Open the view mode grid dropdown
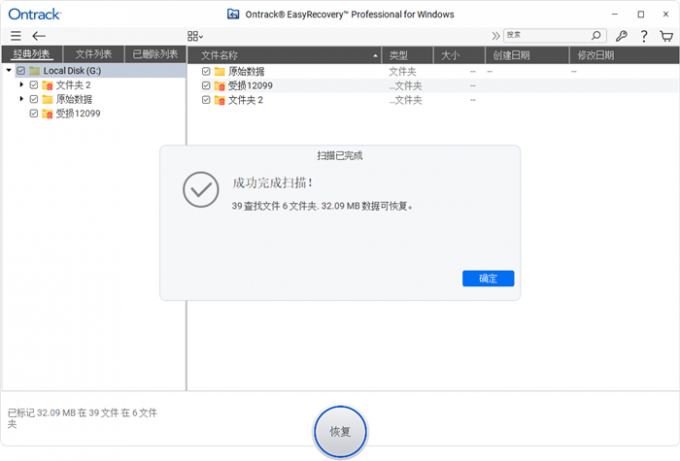Viewport: 680px width, 461px height. (195, 36)
